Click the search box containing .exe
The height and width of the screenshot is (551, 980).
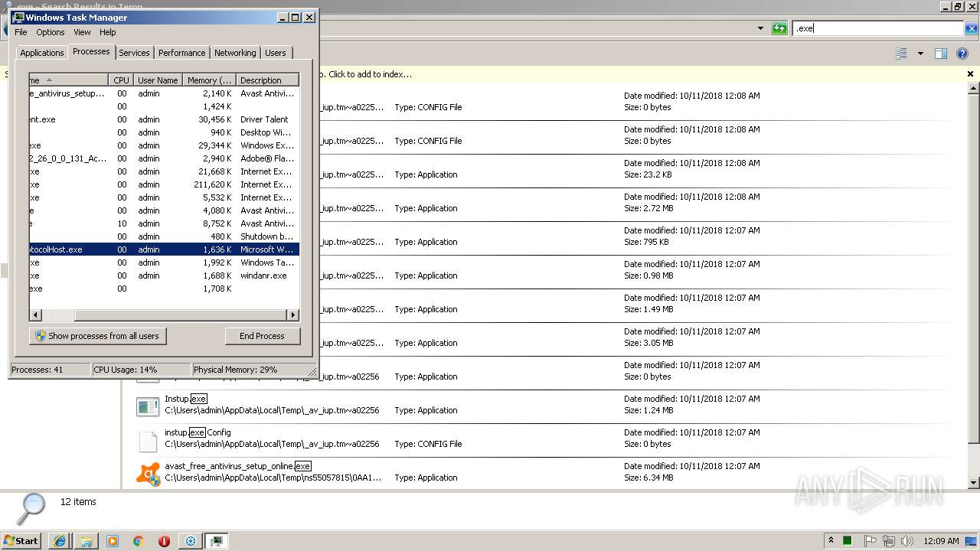[877, 28]
